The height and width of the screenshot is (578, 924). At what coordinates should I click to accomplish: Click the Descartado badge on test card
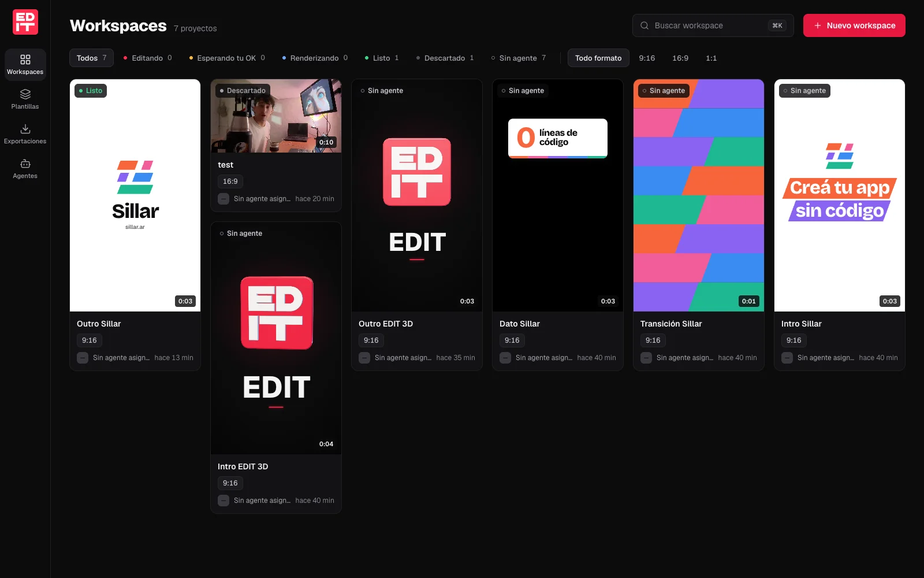pyautogui.click(x=243, y=91)
